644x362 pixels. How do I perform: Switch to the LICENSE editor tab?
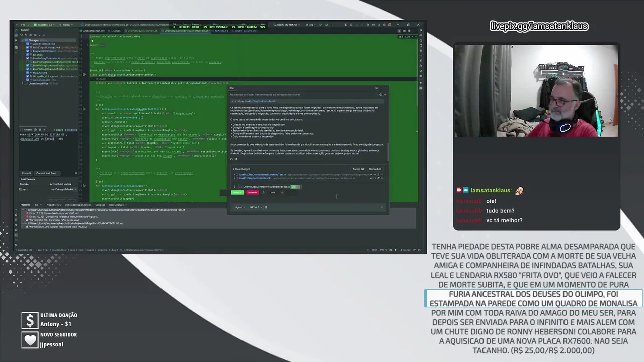[x=114, y=31]
